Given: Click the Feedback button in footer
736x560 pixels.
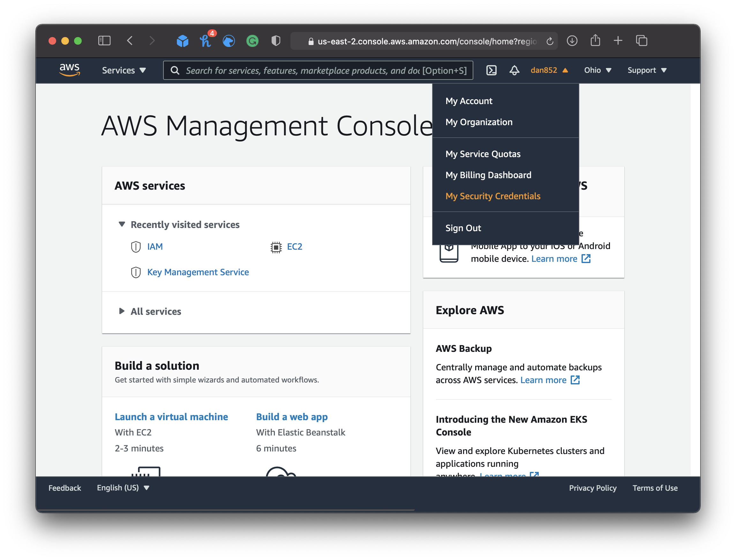Looking at the screenshot, I should tap(65, 488).
